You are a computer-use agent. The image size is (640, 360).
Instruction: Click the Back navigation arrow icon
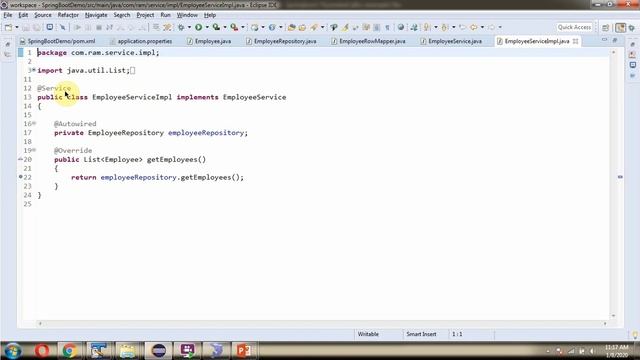pyautogui.click(x=473, y=27)
